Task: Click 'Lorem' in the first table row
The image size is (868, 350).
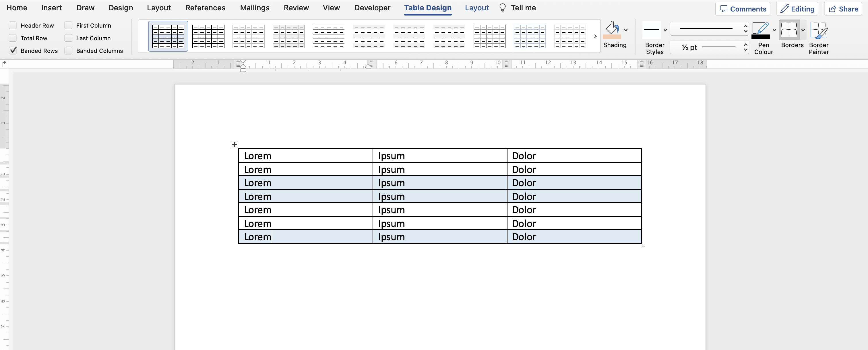Action: click(257, 156)
